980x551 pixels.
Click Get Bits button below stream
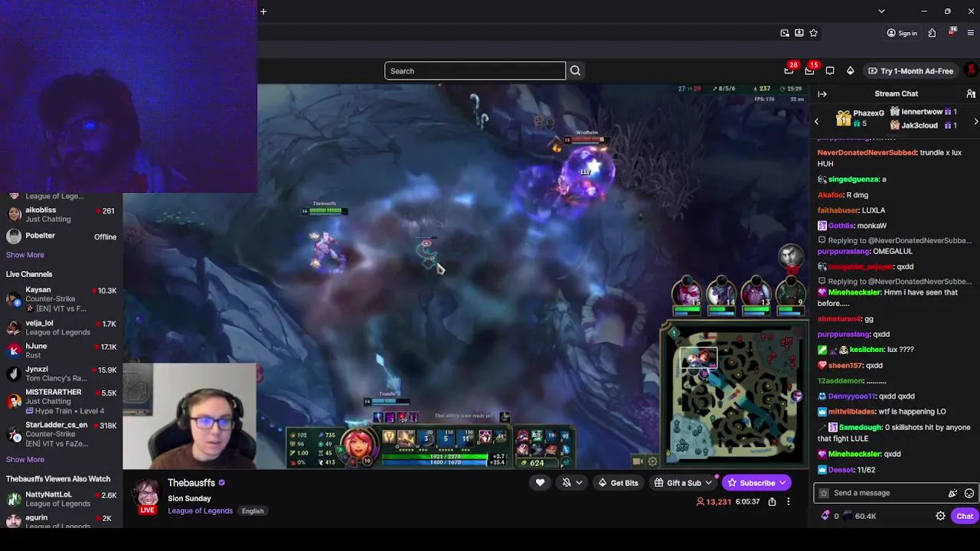click(618, 483)
